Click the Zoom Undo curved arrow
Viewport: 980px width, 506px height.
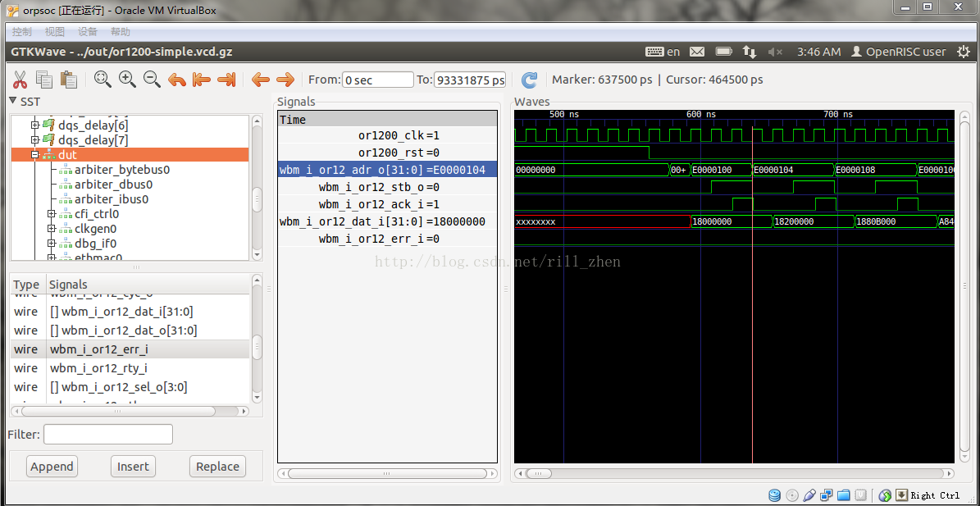pos(177,80)
